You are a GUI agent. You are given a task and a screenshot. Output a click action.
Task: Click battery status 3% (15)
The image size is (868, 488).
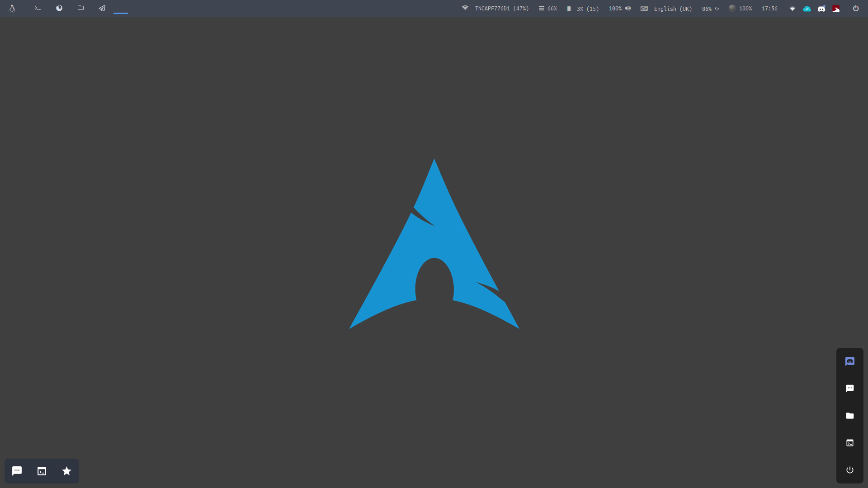click(x=588, y=9)
